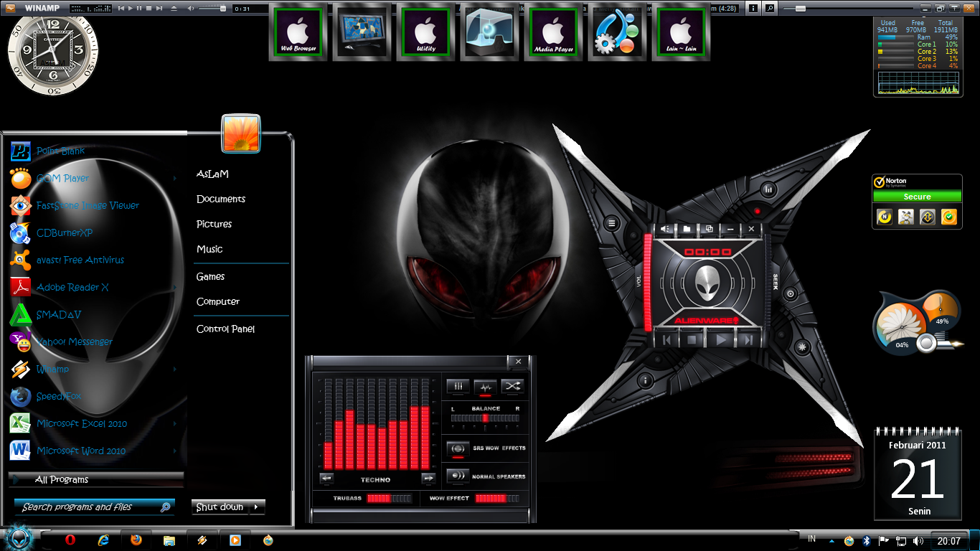Click the Utility dock icon
Viewport: 980px width, 551px height.
coord(426,33)
